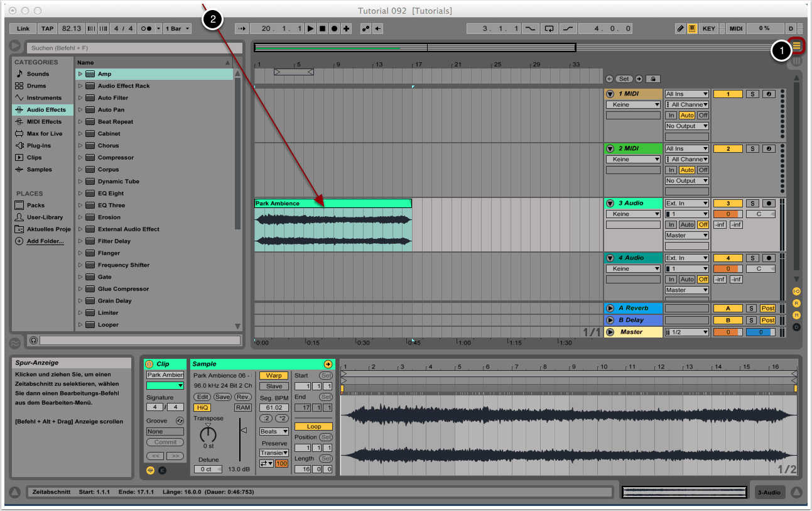This screenshot has width=812, height=511.
Task: Open Drums category in browser
Action: tap(36, 86)
